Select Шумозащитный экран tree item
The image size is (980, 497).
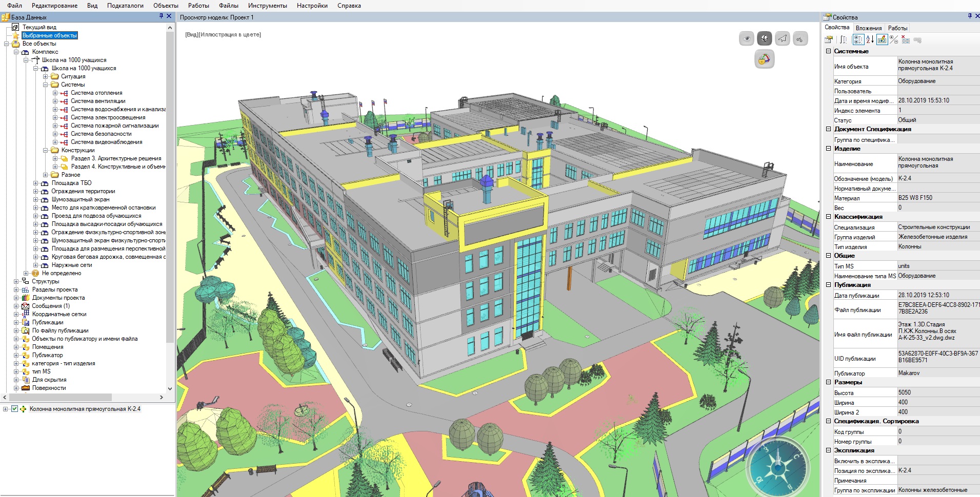(81, 199)
